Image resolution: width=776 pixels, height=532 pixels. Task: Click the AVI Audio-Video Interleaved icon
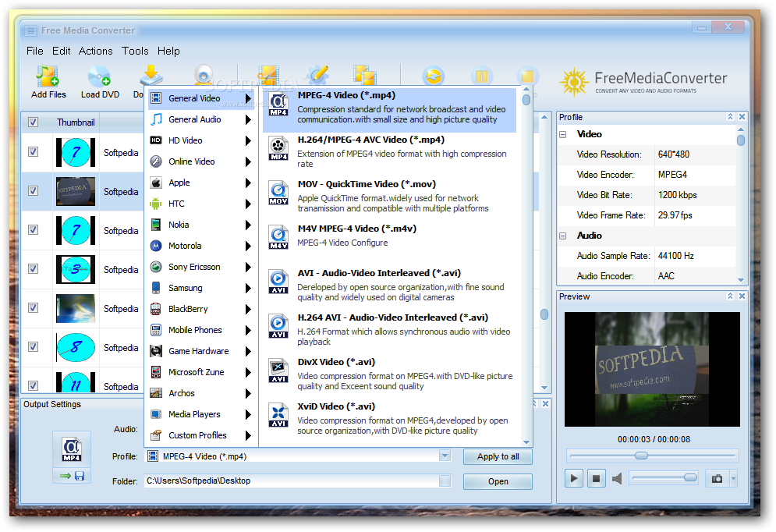[x=278, y=282]
